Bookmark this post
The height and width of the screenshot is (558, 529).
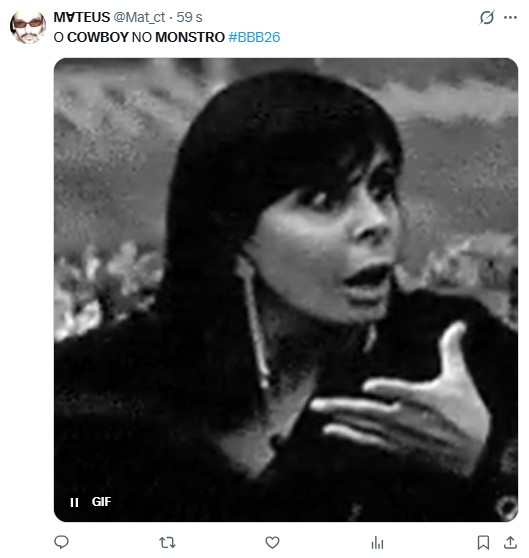(x=483, y=542)
